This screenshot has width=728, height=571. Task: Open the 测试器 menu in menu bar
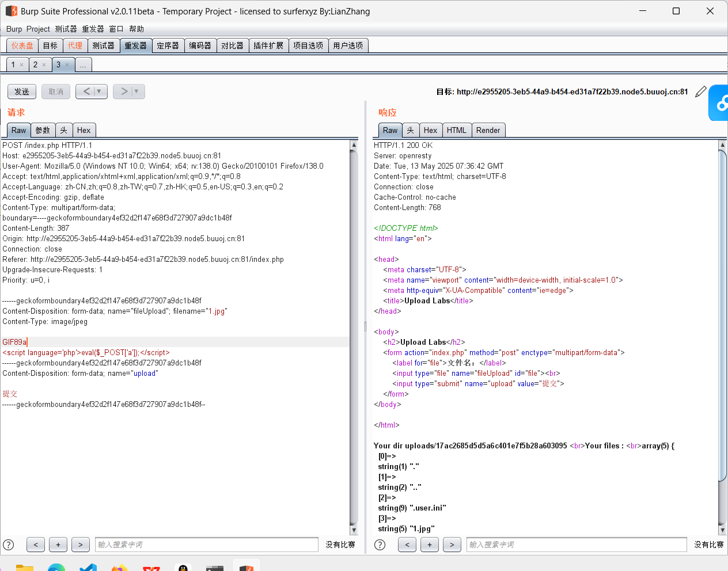point(66,29)
